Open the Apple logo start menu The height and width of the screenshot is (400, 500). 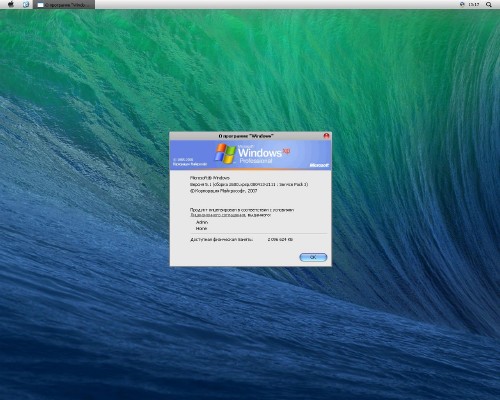point(11,4)
